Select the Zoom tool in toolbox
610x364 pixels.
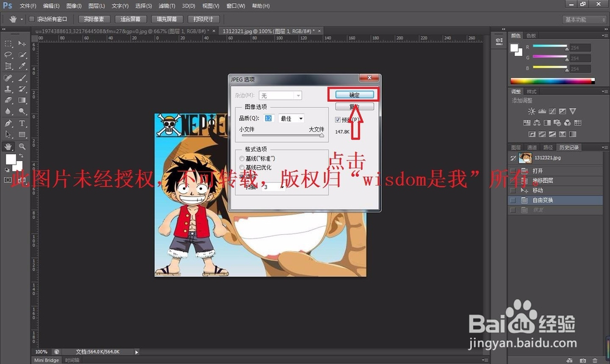[x=22, y=146]
